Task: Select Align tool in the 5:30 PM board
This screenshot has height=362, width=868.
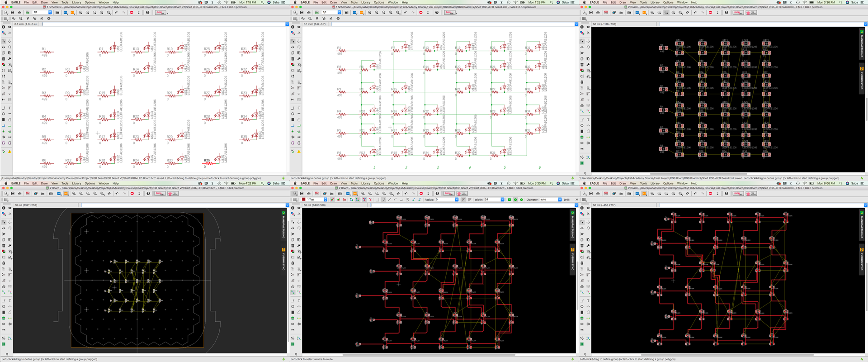Action: click(x=292, y=234)
